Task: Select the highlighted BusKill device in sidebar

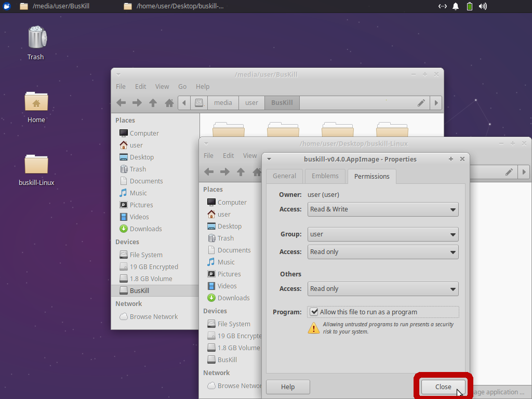Action: (155, 290)
